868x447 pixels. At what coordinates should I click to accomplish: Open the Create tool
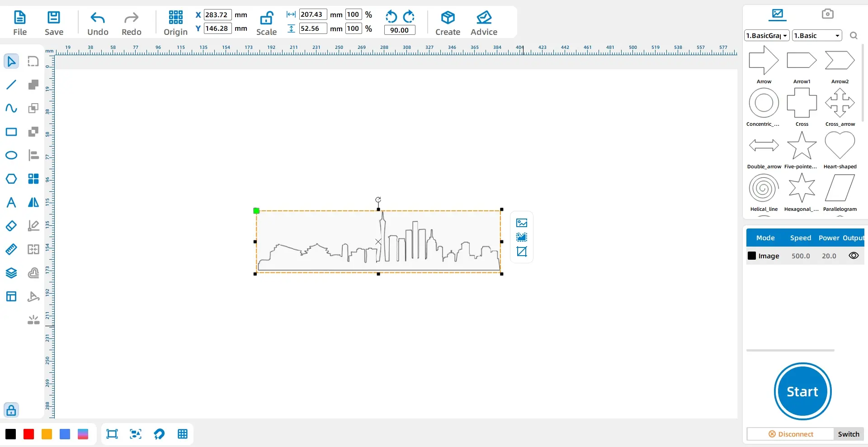pyautogui.click(x=448, y=23)
